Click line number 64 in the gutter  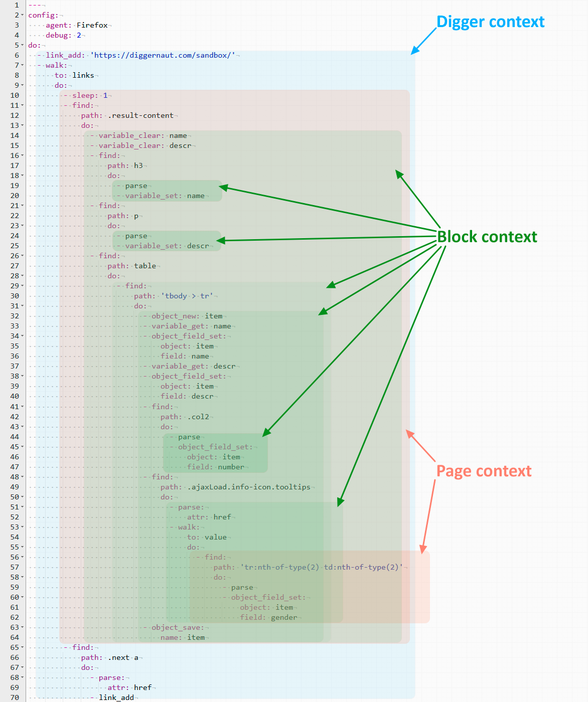tap(15, 637)
